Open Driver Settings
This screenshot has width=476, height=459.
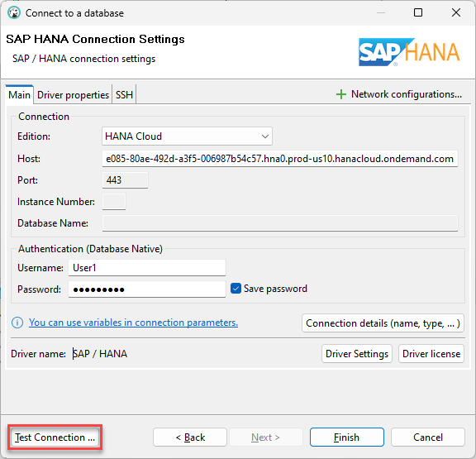pyautogui.click(x=357, y=354)
